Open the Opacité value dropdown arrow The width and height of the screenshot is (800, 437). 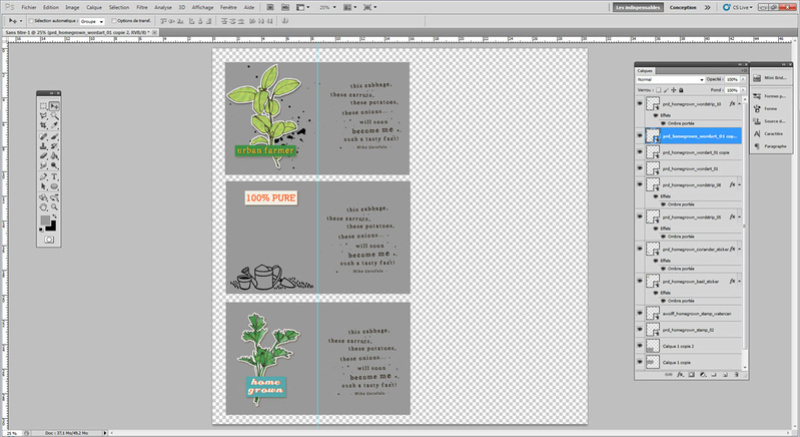tap(743, 80)
